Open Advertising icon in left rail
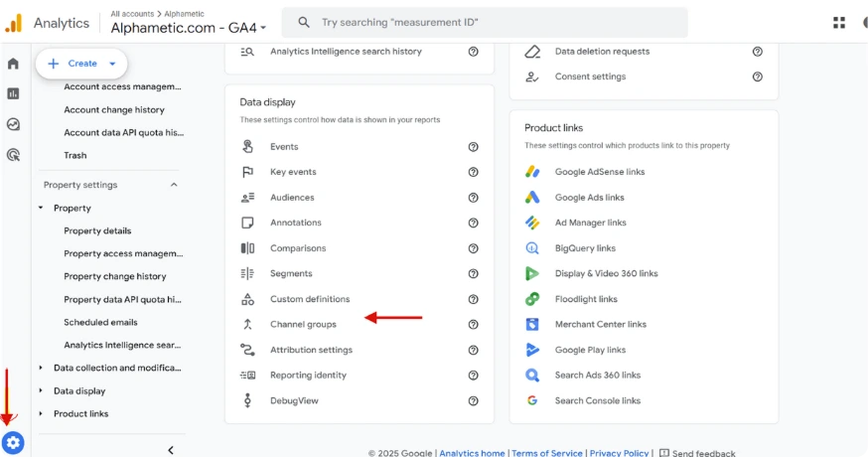This screenshot has height=457, width=868. (x=13, y=155)
